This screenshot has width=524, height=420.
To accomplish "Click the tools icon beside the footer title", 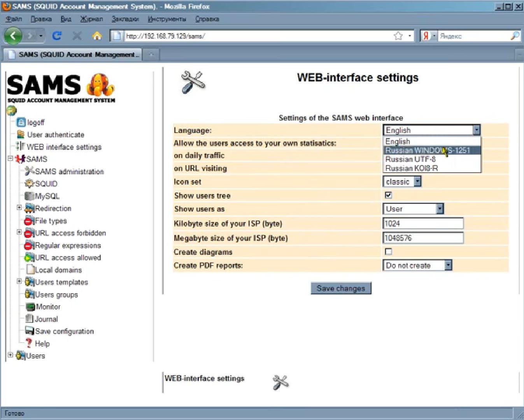I will pos(280,382).
